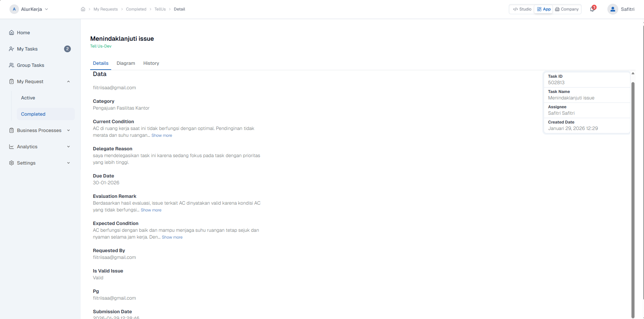Image resolution: width=644 pixels, height=319 pixels.
Task: Switch to Company mode
Action: (x=567, y=9)
